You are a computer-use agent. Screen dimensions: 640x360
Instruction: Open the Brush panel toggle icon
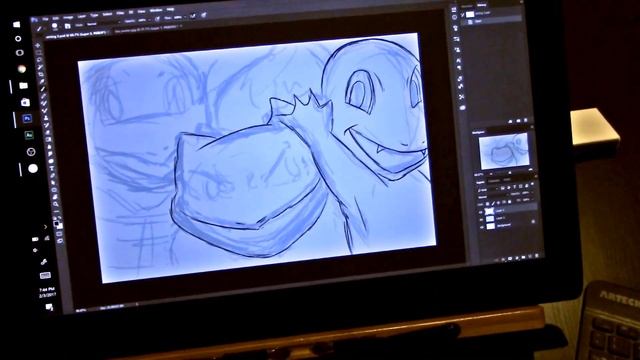point(67,26)
